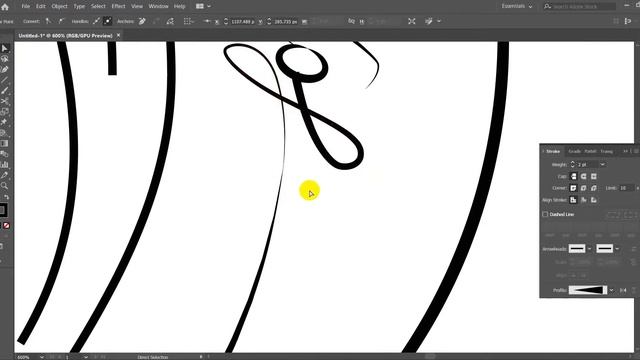Open the end arrowhead dropdown
The width and height of the screenshot is (640, 360).
point(617,249)
